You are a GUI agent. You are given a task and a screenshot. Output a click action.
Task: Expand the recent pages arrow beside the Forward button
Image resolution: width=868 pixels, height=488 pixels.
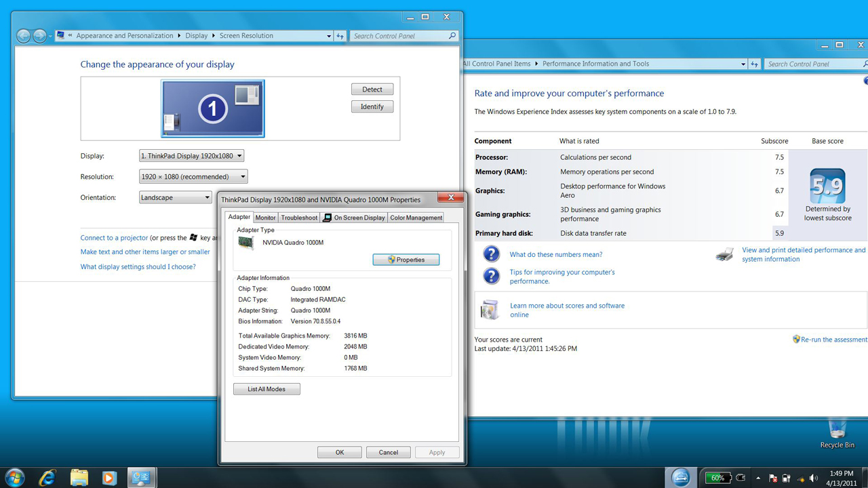(x=50, y=37)
